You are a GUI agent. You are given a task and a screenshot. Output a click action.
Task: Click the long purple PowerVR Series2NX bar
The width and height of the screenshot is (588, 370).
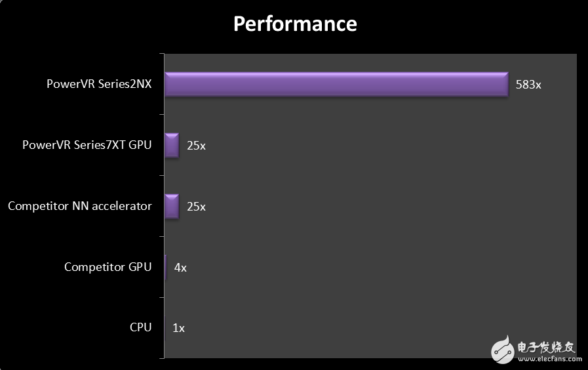pyautogui.click(x=336, y=85)
